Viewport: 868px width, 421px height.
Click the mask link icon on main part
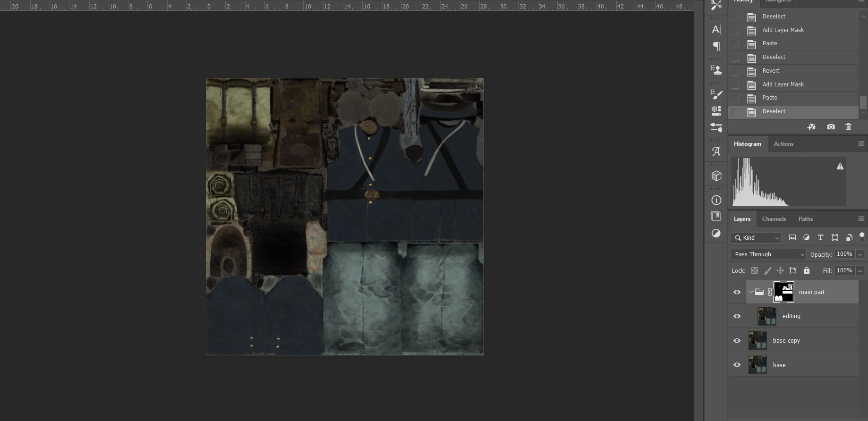coord(770,292)
